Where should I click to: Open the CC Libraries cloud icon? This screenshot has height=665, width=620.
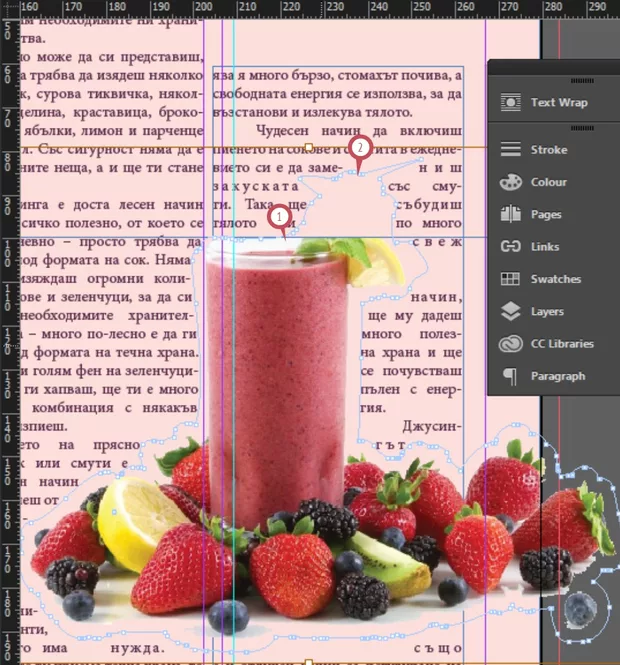click(x=511, y=344)
